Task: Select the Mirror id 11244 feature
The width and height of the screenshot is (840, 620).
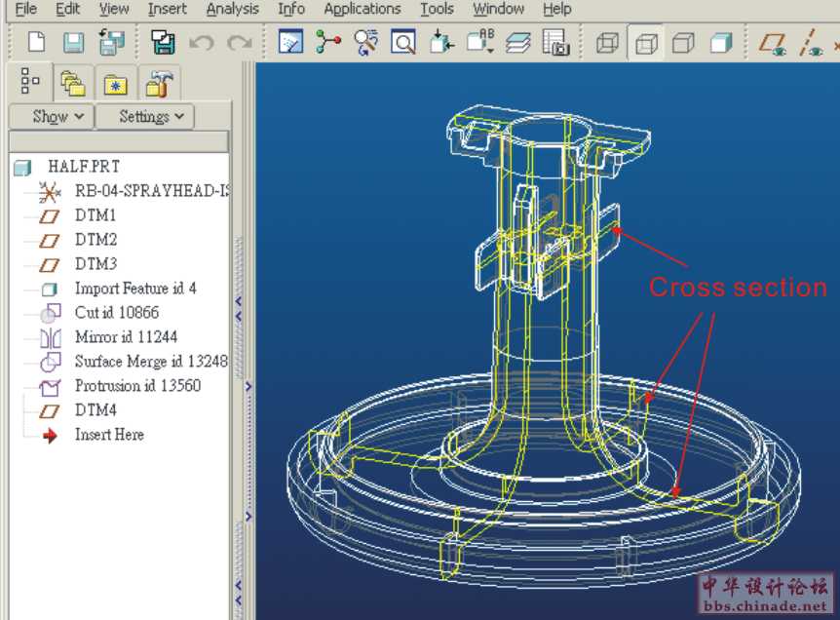Action: click(x=126, y=336)
